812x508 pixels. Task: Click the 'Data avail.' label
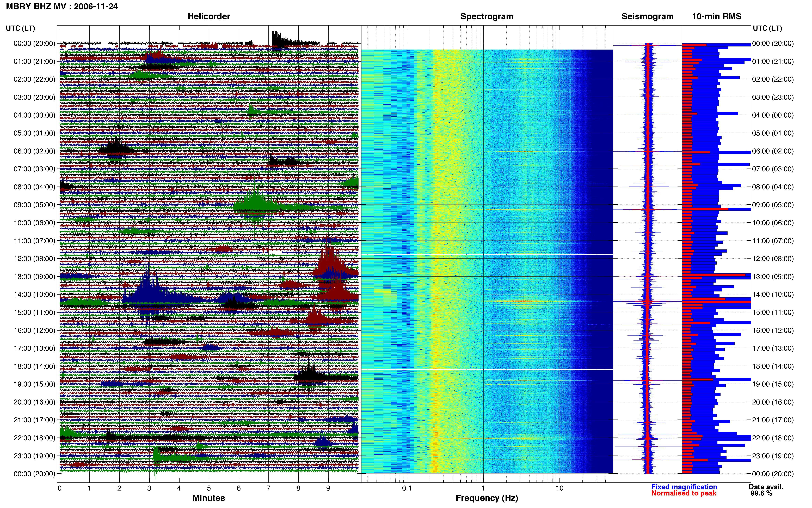tap(766, 487)
